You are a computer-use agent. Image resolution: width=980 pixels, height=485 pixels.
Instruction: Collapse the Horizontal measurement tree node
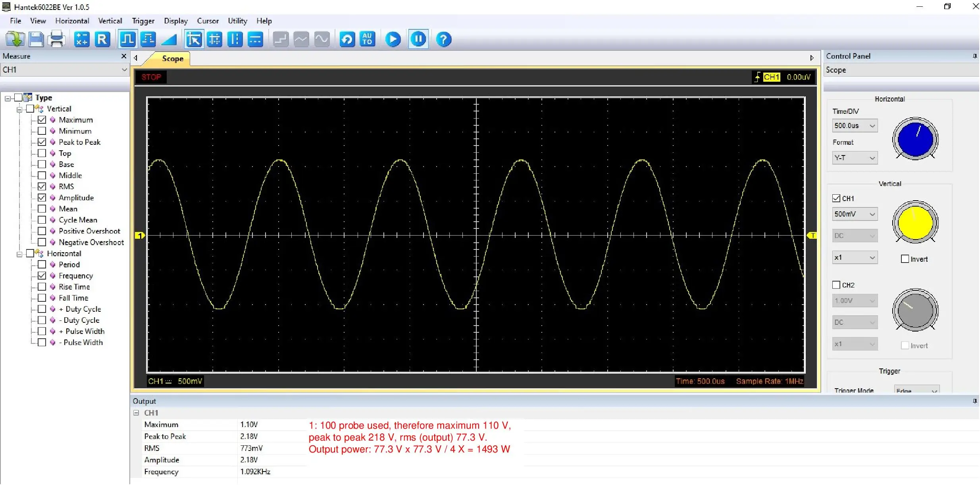(x=19, y=254)
